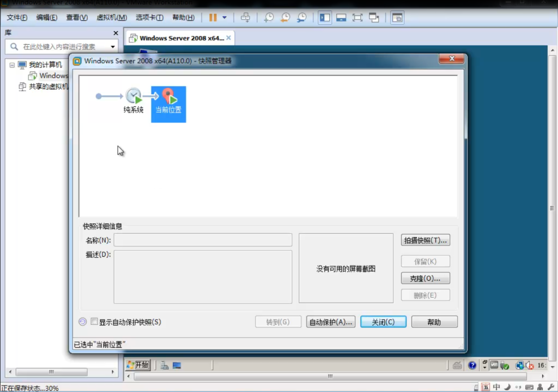Click the 描述(D) description text area

203,277
